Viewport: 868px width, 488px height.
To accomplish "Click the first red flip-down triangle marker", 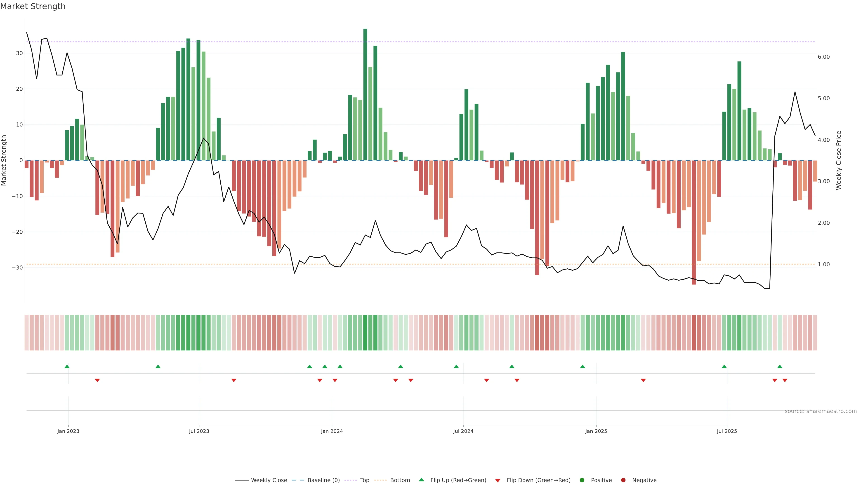I will (97, 380).
